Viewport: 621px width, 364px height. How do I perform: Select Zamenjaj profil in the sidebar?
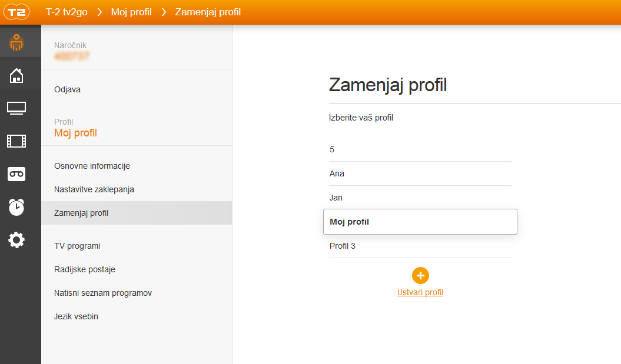pyautogui.click(x=81, y=213)
